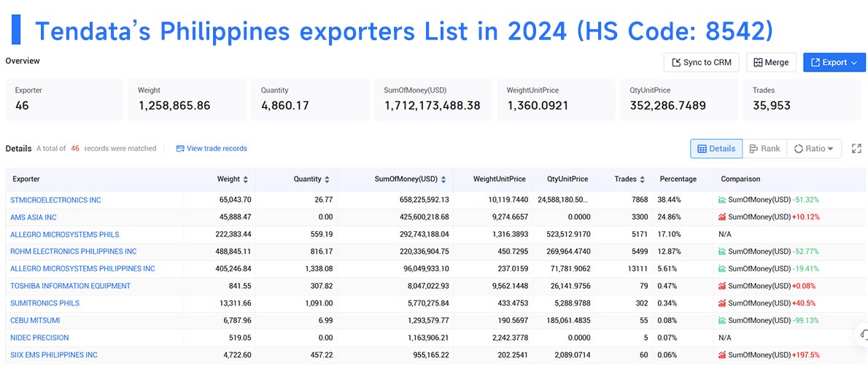This screenshot has width=868, height=369.
Task: Sort by Trades column arrows
Action: (x=642, y=179)
